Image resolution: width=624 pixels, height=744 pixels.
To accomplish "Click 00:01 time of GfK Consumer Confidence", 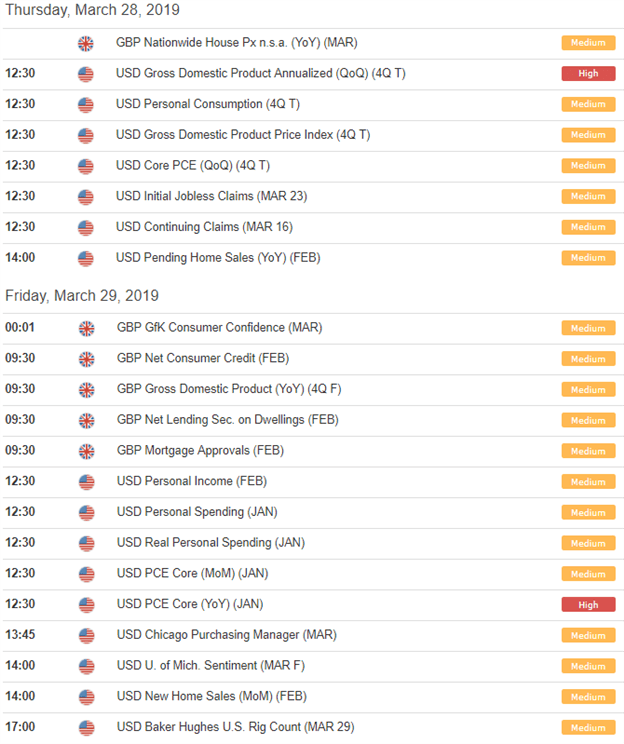I will (20, 327).
